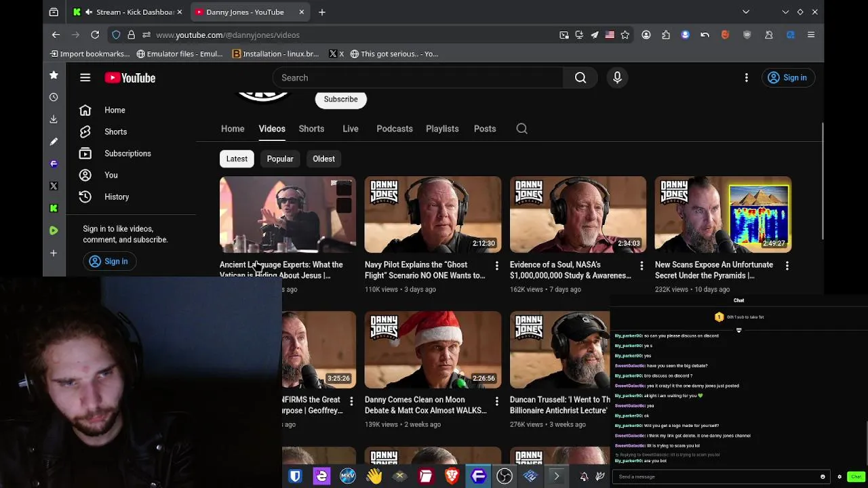Image resolution: width=868 pixels, height=488 pixels.
Task: Open options for New Scans Pyramids video
Action: click(787, 266)
